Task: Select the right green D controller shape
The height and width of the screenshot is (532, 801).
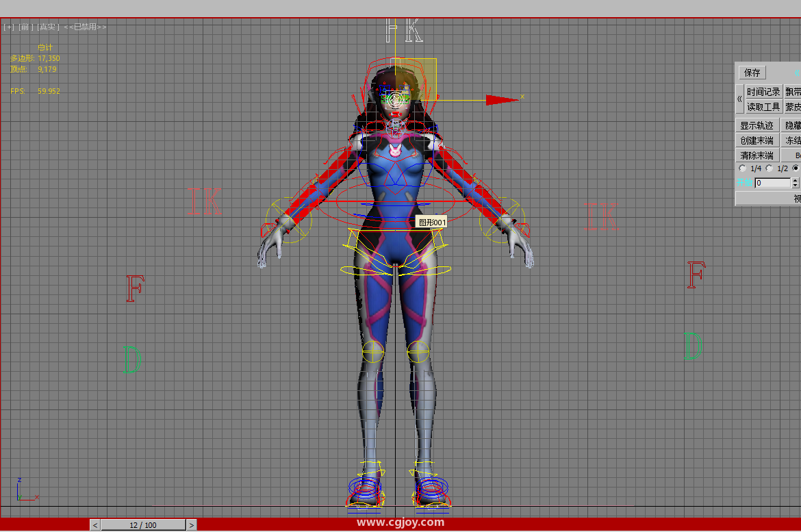Action: coord(693,346)
